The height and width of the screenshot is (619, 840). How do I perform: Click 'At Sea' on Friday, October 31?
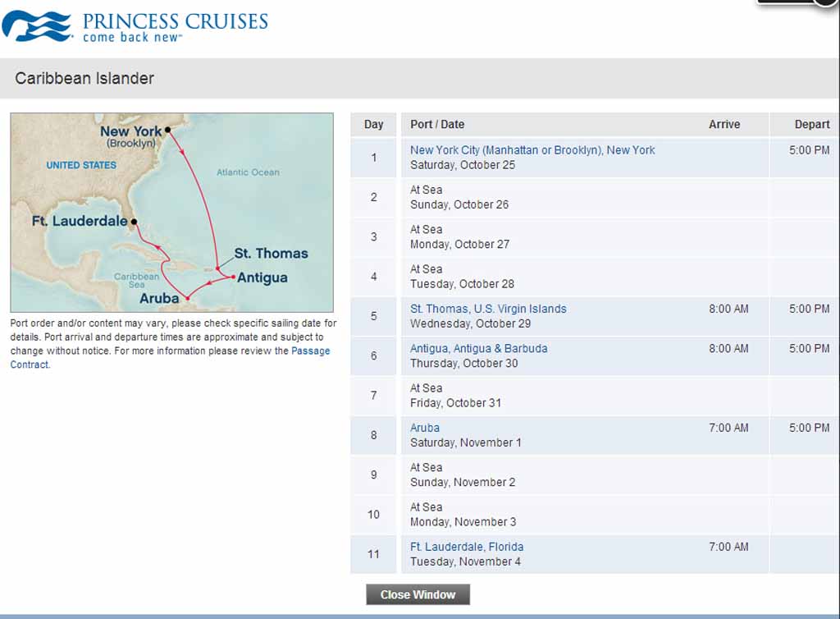tap(426, 388)
